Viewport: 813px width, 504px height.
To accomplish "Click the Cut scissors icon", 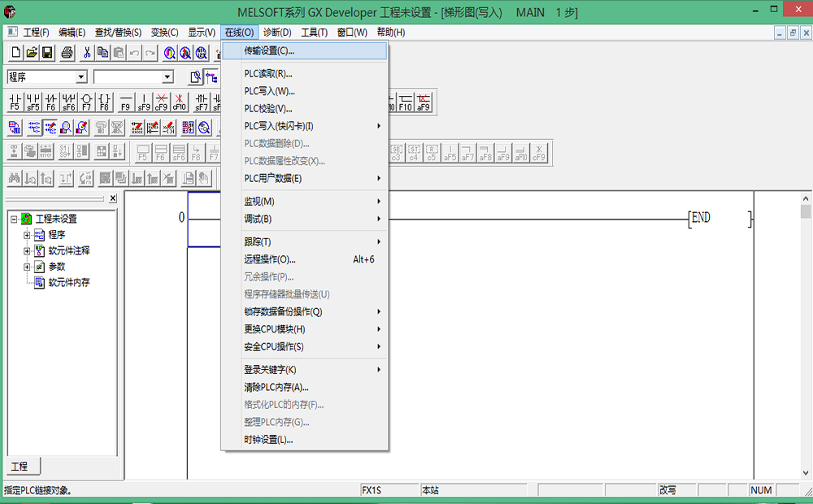I will point(86,53).
